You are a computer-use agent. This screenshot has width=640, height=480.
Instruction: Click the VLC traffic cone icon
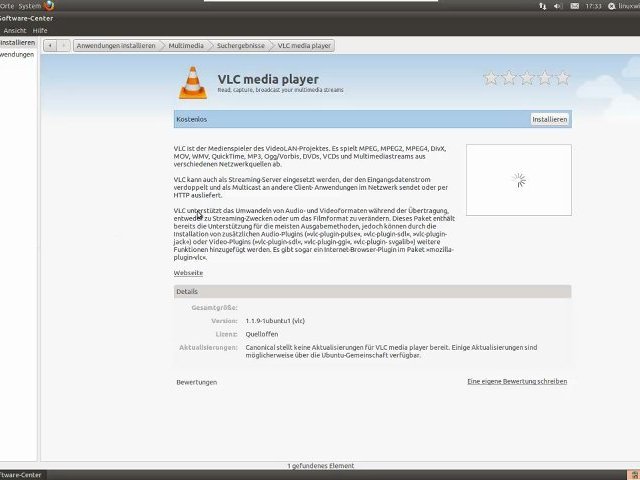tap(193, 82)
